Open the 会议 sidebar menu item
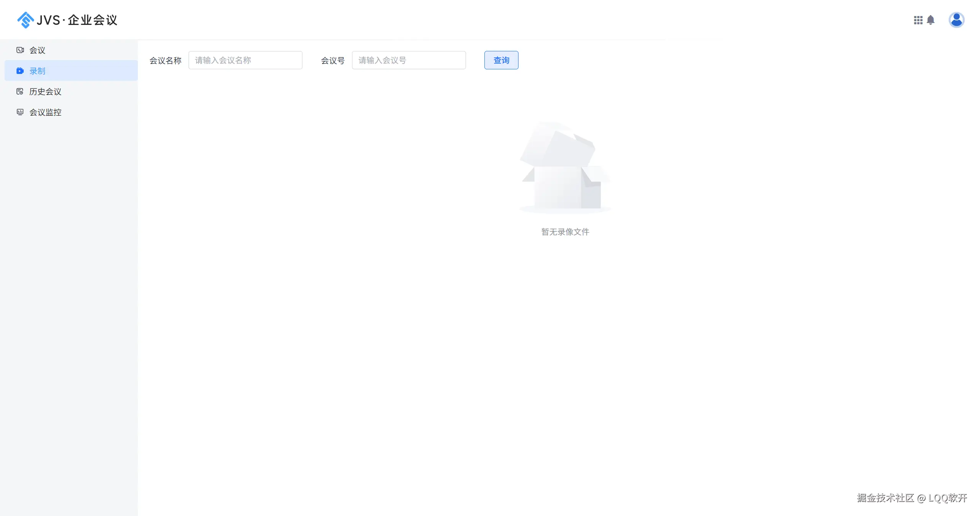This screenshot has width=980, height=516. 38,50
